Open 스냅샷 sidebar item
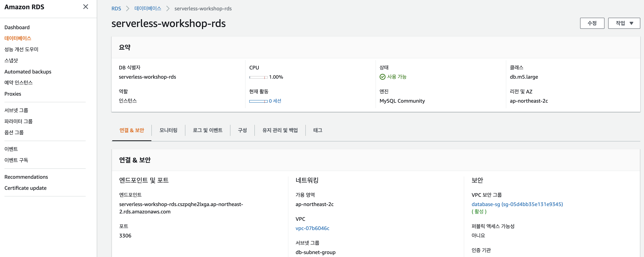644x257 pixels. pyautogui.click(x=11, y=60)
